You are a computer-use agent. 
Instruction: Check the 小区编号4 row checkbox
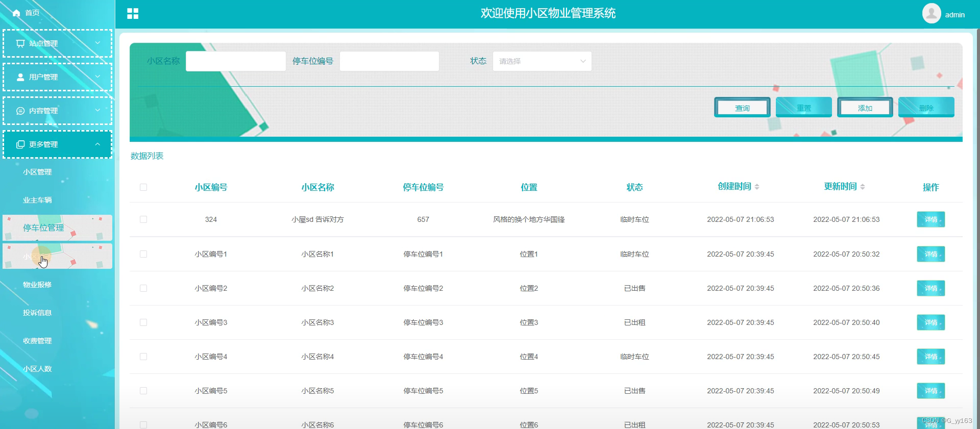coord(143,357)
